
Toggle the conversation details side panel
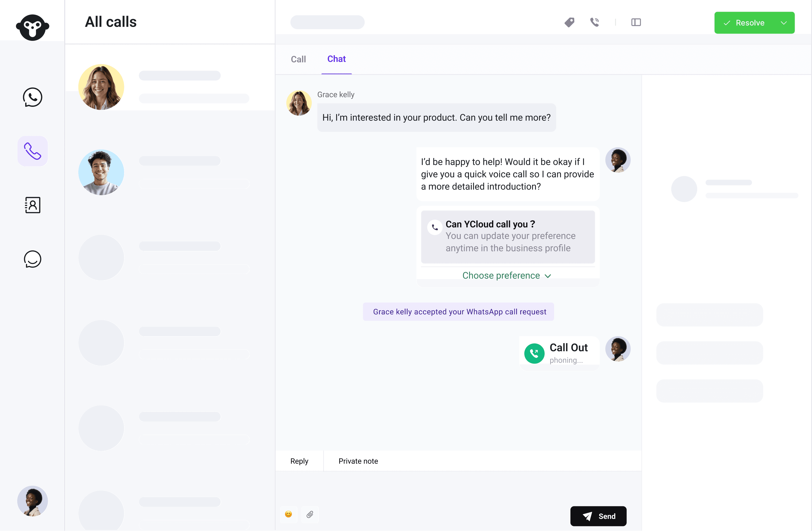click(636, 22)
